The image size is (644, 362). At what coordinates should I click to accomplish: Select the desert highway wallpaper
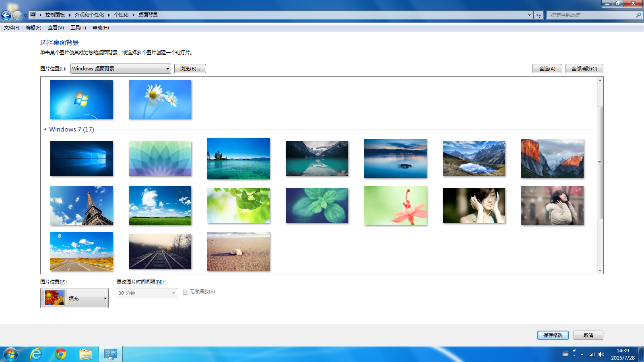pos(81,251)
